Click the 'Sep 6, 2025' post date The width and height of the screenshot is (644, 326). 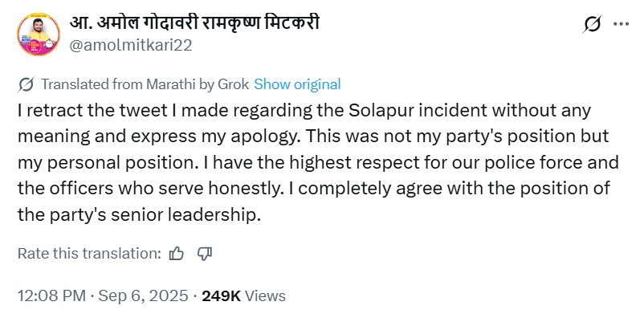(143, 295)
